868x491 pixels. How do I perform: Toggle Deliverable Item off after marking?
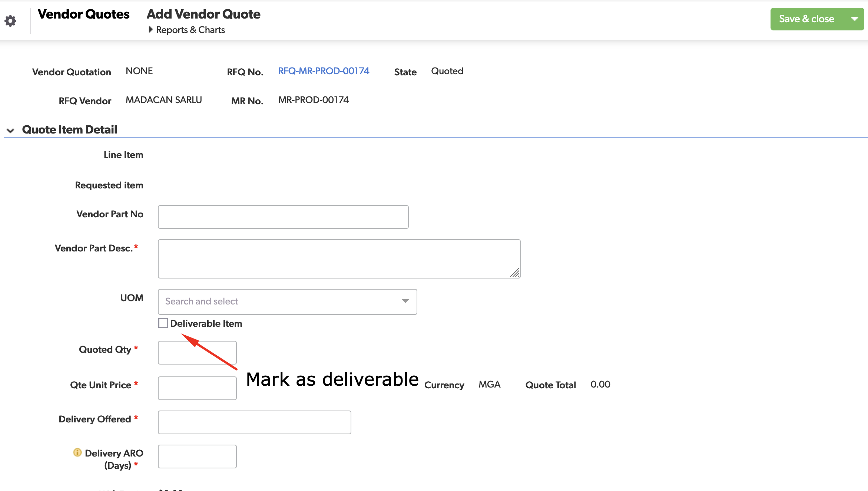coord(163,323)
